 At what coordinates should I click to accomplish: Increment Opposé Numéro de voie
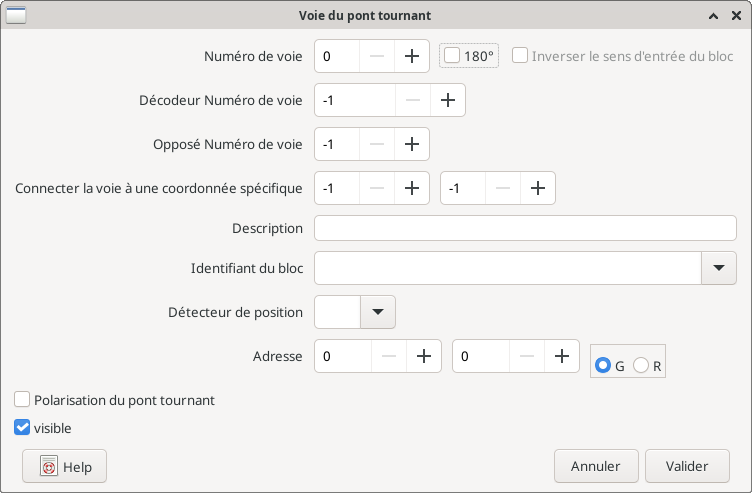coord(411,144)
